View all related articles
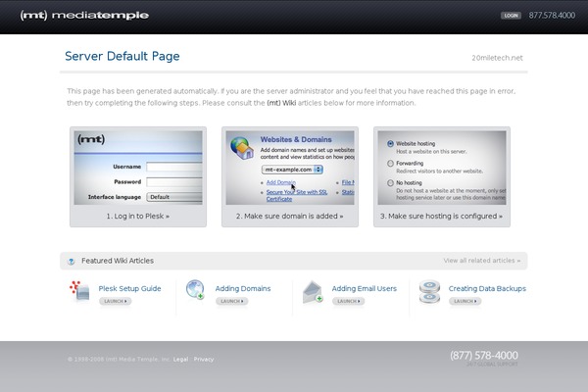The height and width of the screenshot is (392, 588). [483, 261]
